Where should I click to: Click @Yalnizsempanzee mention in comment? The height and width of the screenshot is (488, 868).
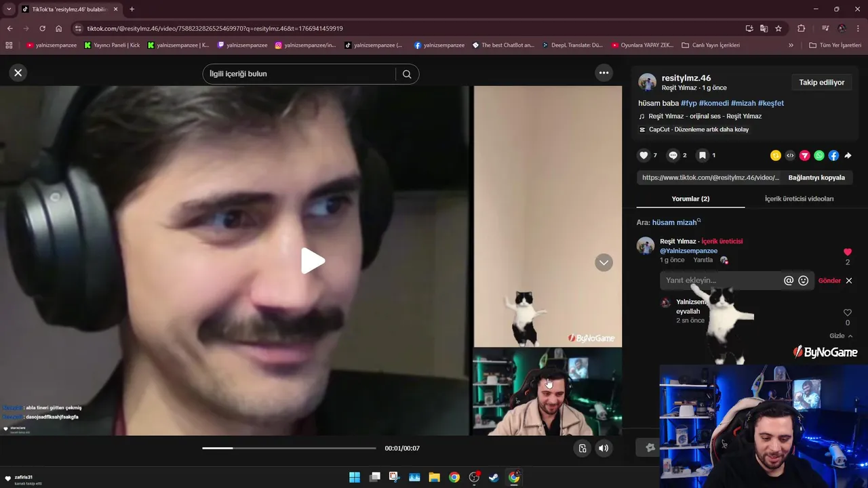point(688,251)
